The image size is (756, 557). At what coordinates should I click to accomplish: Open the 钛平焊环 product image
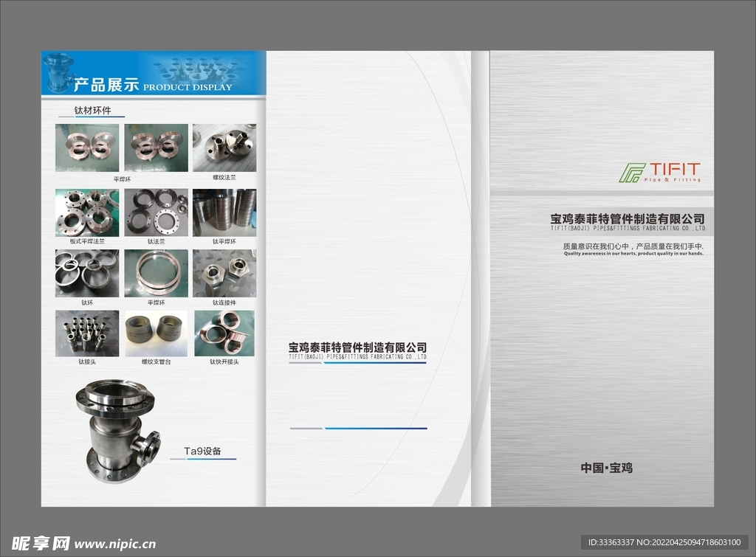click(224, 212)
